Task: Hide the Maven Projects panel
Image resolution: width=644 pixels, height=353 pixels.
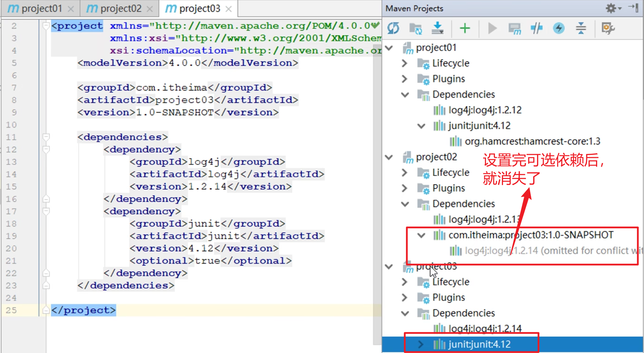Action: (634, 8)
